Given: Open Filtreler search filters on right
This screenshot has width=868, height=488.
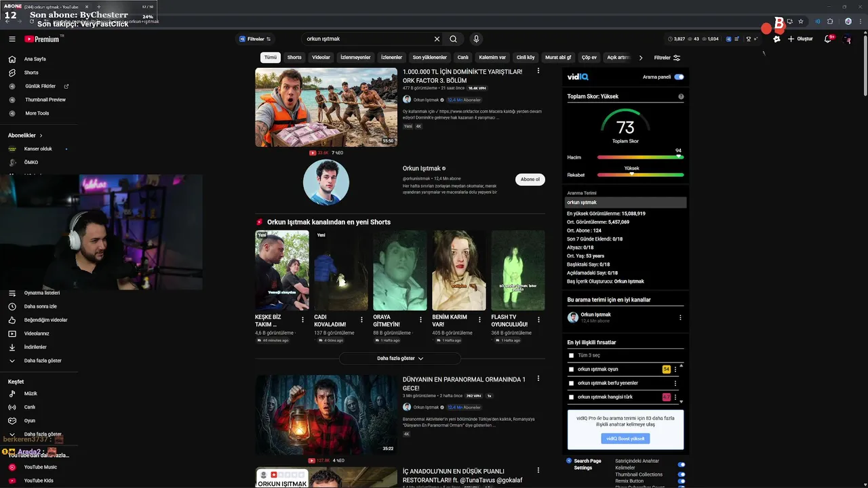Looking at the screenshot, I should pos(667,58).
